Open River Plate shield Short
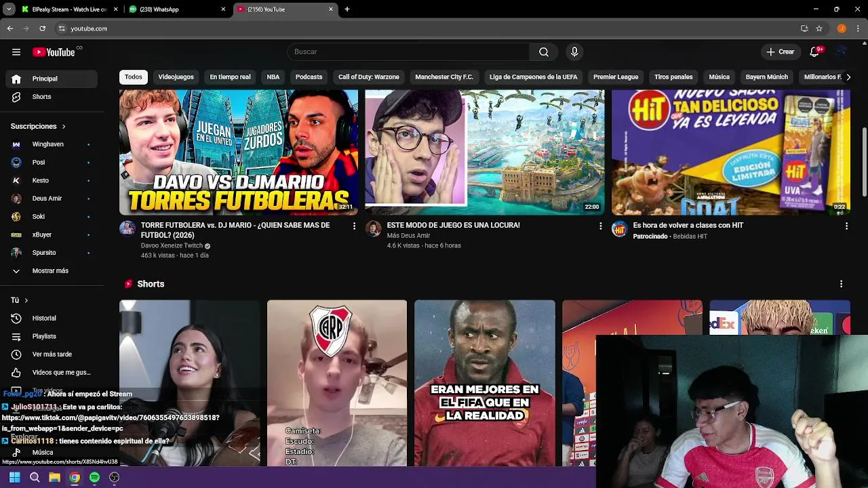The image size is (868, 488). point(337,384)
